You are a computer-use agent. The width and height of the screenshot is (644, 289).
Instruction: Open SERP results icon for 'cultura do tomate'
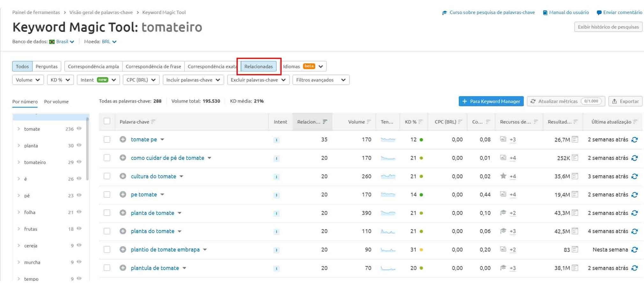[575, 176]
